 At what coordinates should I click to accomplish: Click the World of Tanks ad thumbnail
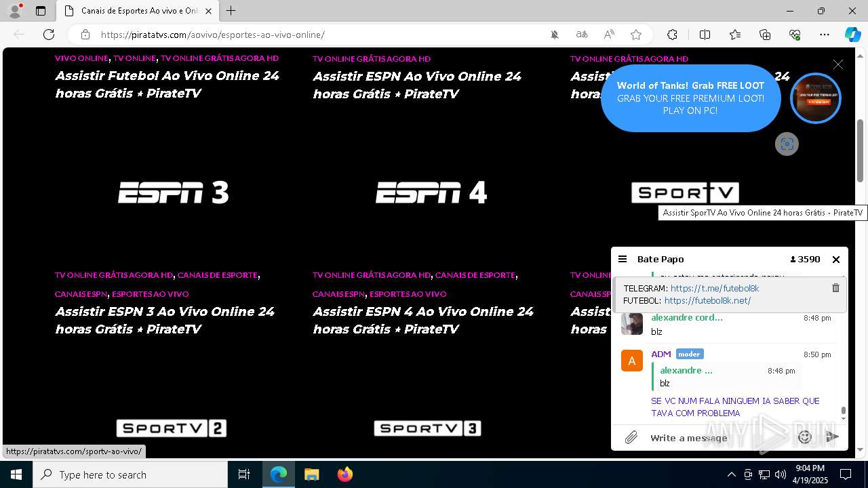tap(816, 98)
